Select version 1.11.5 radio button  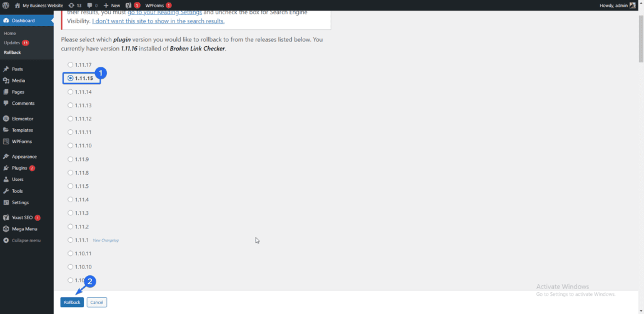70,186
